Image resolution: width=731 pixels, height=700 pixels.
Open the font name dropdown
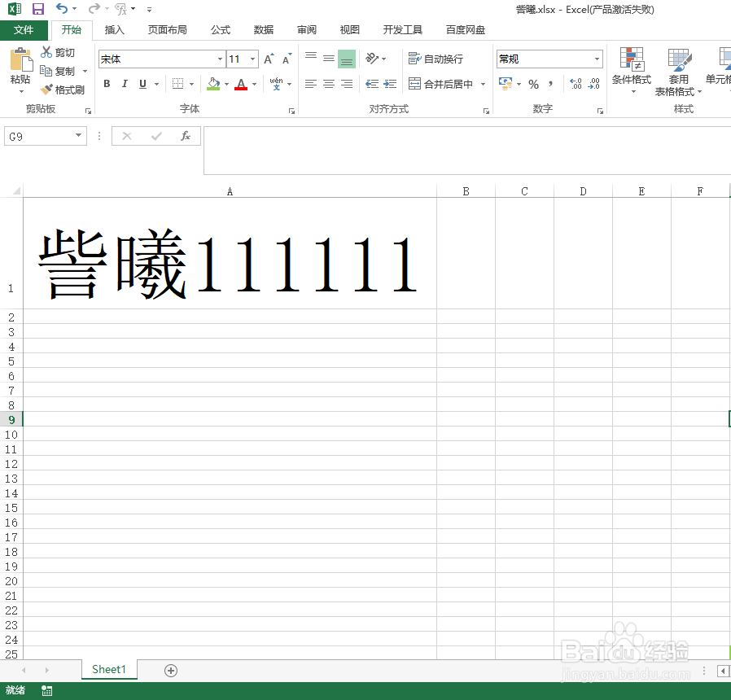tap(218, 59)
